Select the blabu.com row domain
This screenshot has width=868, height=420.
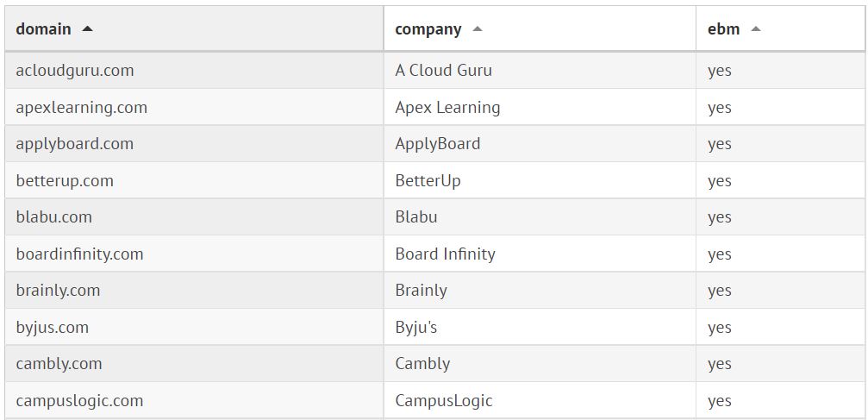[x=54, y=217]
